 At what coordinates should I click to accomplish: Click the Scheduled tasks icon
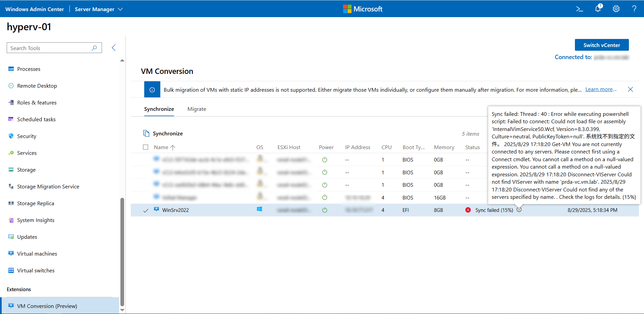(x=11, y=119)
